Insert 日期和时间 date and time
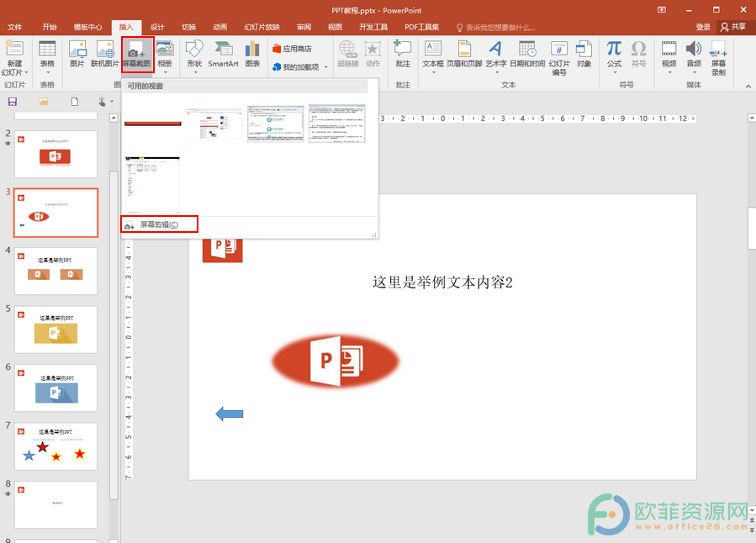Image resolution: width=756 pixels, height=543 pixels. [x=527, y=54]
